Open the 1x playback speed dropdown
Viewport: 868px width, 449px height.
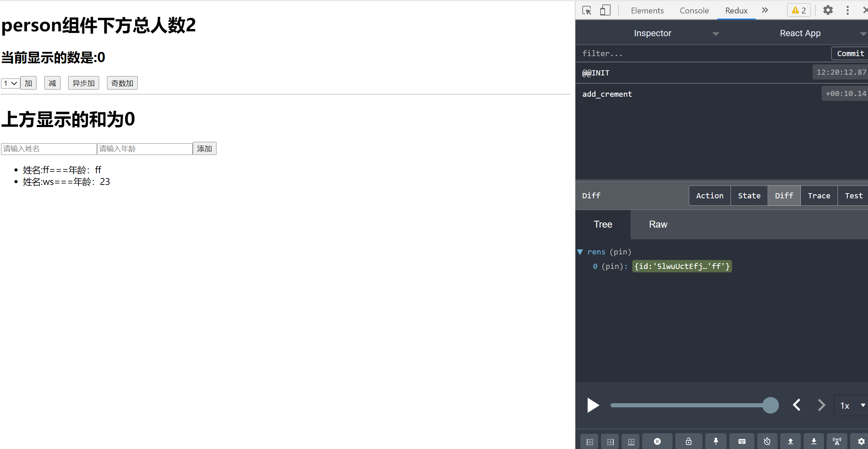(851, 406)
